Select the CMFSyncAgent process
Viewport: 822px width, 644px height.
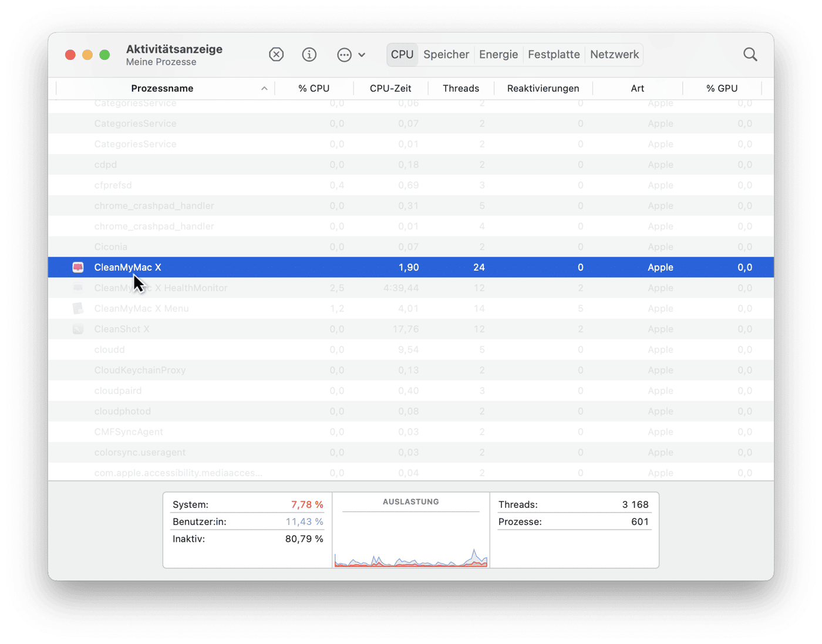pos(411,431)
